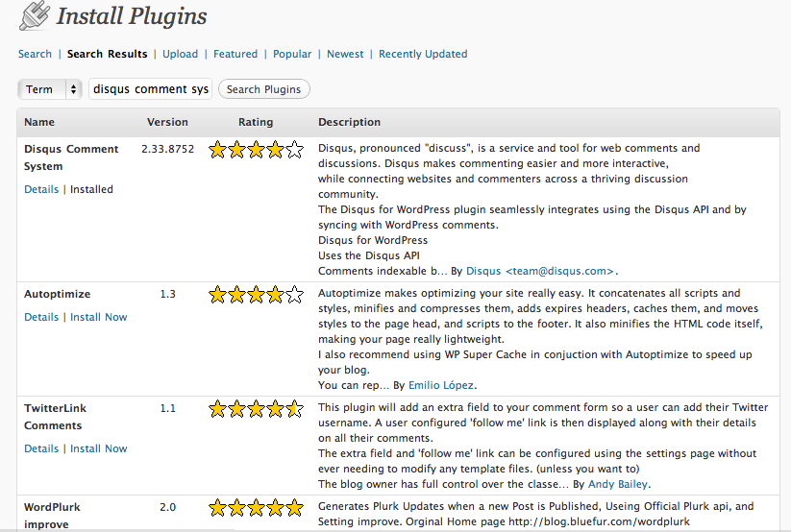Click the star rating for Disqus Comment System
This screenshot has width=791, height=532.
256,150
